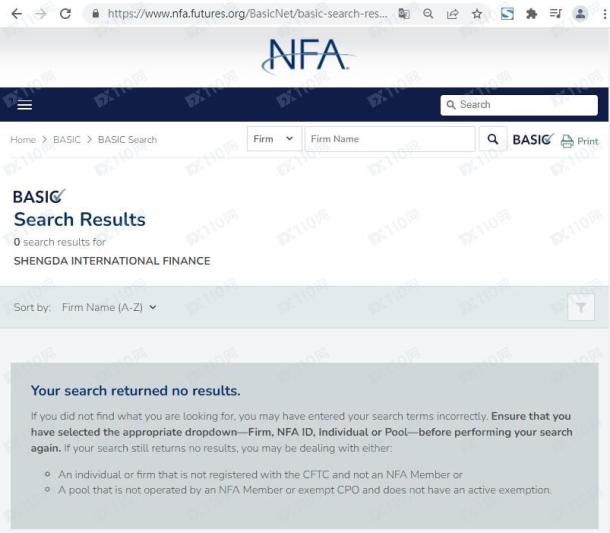Click the SHENGDA INTERNATIONAL FINANCE search term
This screenshot has height=533, width=610.
112,261
